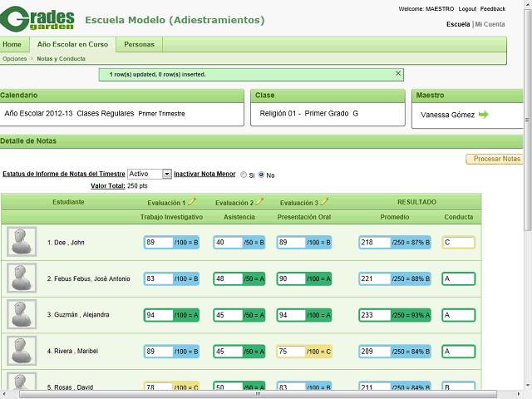
Task: Edit Guzmán's Presentación Oral score 94
Action: pos(292,315)
